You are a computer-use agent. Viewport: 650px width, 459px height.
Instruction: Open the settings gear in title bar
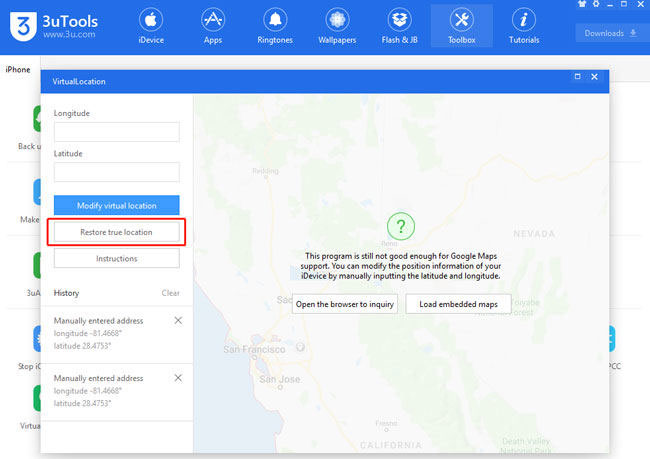tap(596, 4)
